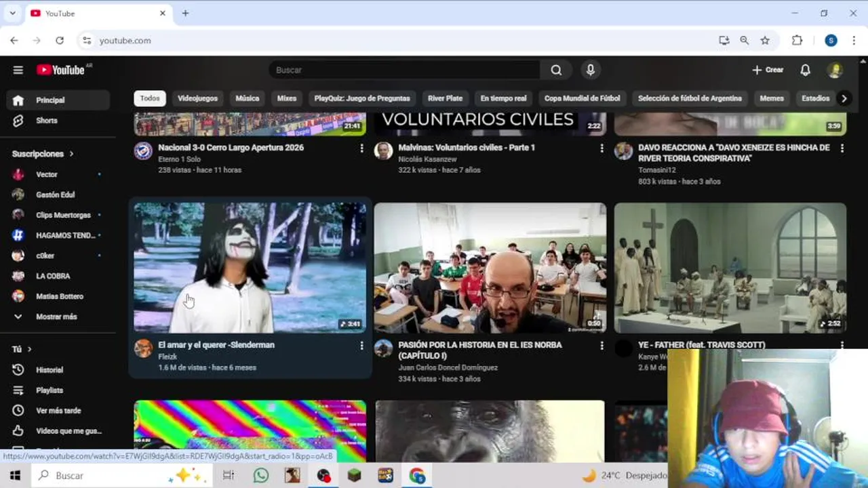This screenshot has height=488, width=868.
Task: Open the Shorts icon in sidebar
Action: (x=18, y=121)
